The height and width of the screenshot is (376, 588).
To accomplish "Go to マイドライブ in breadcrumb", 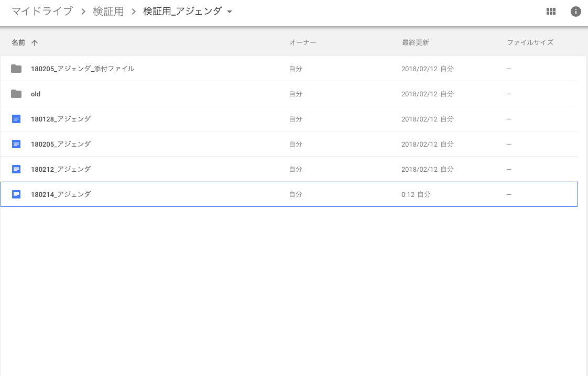I will pyautogui.click(x=42, y=12).
